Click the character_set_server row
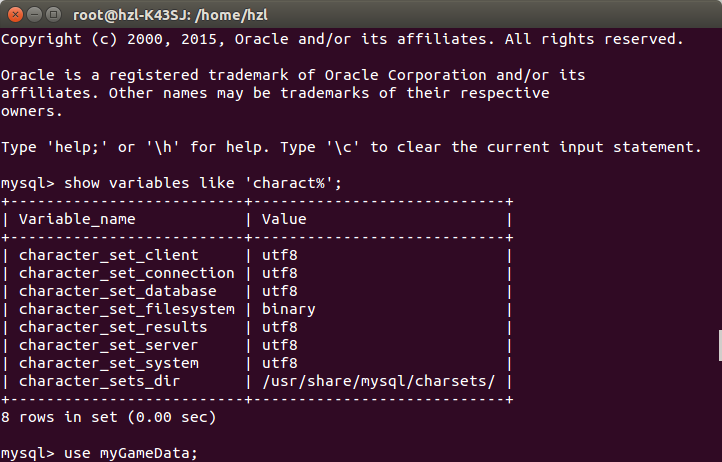The width and height of the screenshot is (722, 462). pos(257,345)
